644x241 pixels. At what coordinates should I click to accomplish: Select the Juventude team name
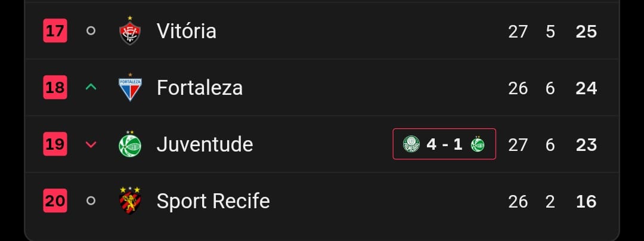[205, 144]
